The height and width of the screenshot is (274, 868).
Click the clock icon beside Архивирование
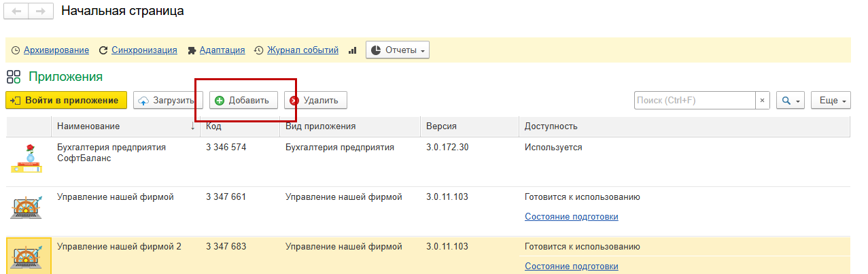click(16, 50)
